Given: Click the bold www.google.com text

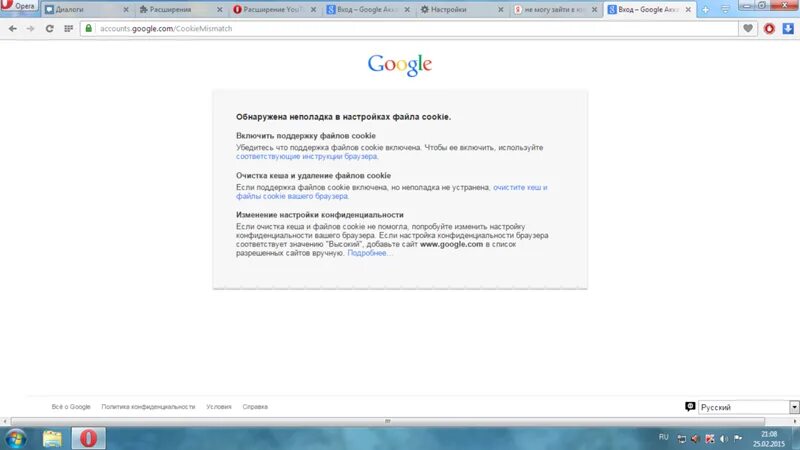Looking at the screenshot, I should click(x=451, y=244).
